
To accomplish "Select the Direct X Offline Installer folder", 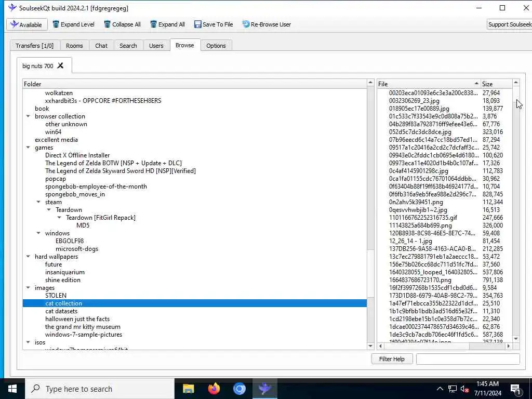I will click(x=77, y=155).
